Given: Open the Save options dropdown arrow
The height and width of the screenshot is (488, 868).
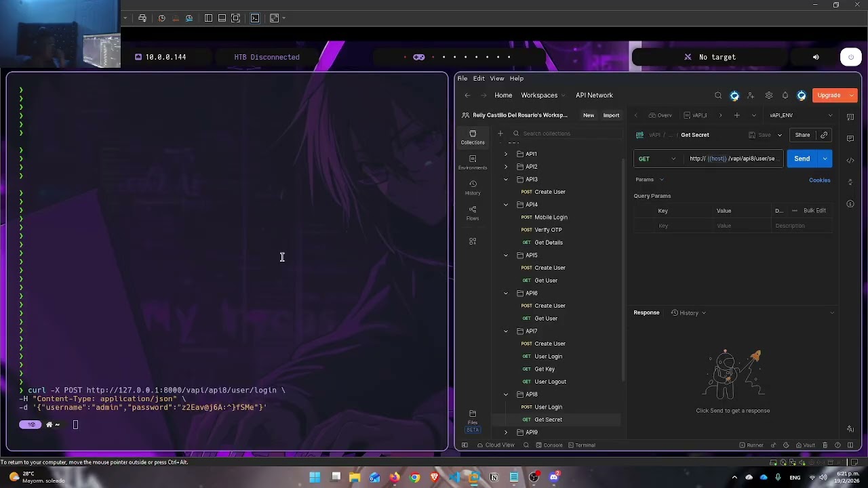Looking at the screenshot, I should point(780,135).
